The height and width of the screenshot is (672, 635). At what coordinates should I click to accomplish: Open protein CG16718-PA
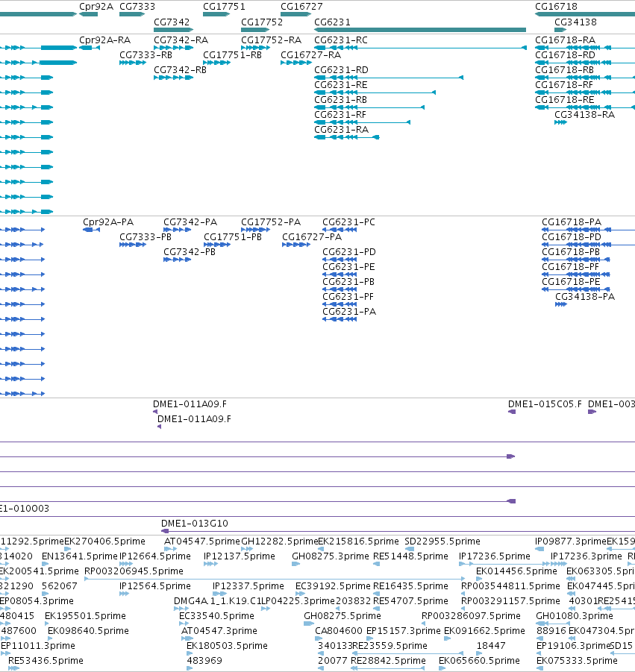(x=571, y=222)
